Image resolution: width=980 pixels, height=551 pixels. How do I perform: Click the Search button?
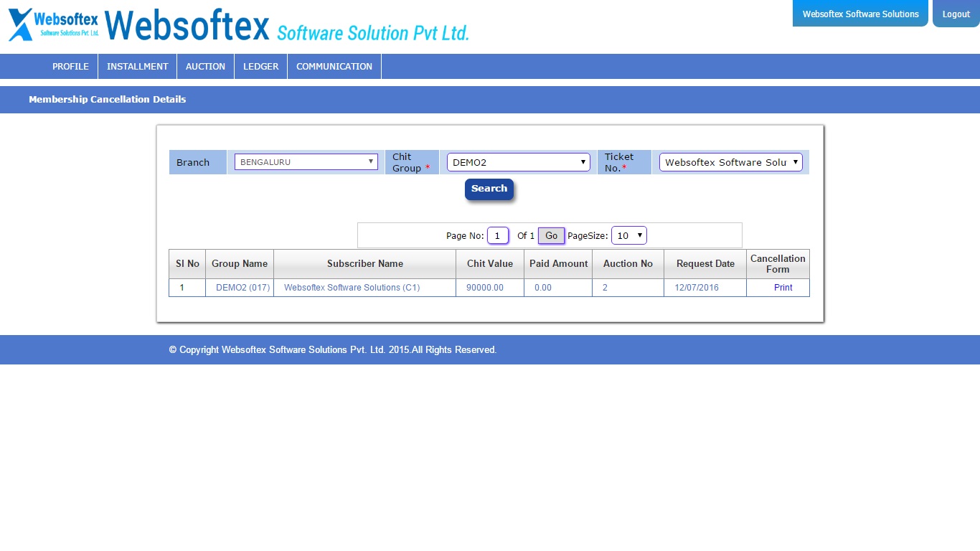click(489, 189)
